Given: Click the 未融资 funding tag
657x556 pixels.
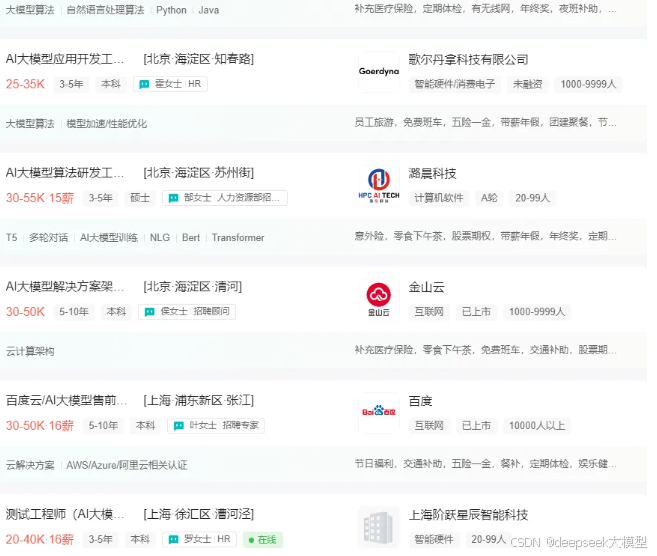Looking at the screenshot, I should [x=528, y=85].
